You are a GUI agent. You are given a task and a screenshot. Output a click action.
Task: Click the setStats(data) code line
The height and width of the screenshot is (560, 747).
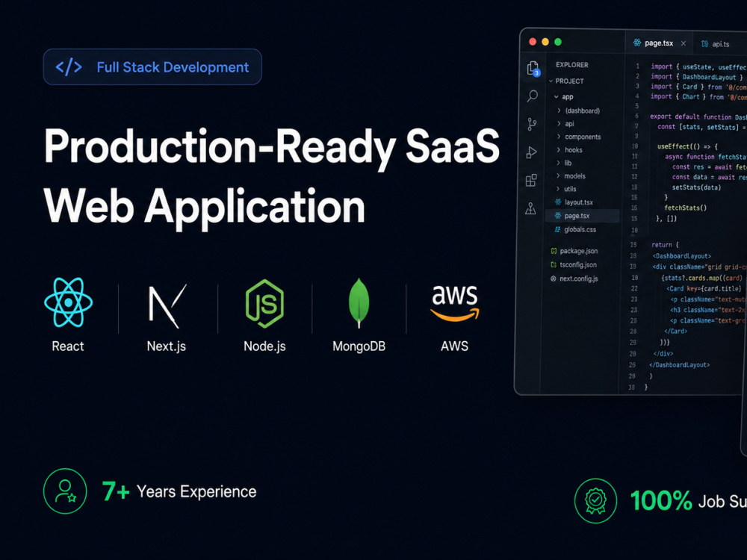pos(696,187)
